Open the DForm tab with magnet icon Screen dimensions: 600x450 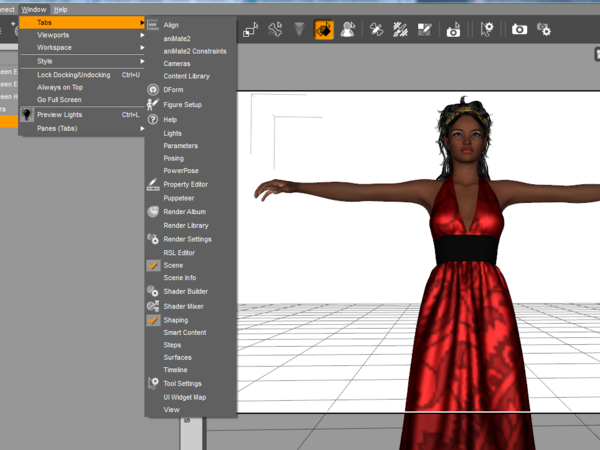pyautogui.click(x=191, y=90)
